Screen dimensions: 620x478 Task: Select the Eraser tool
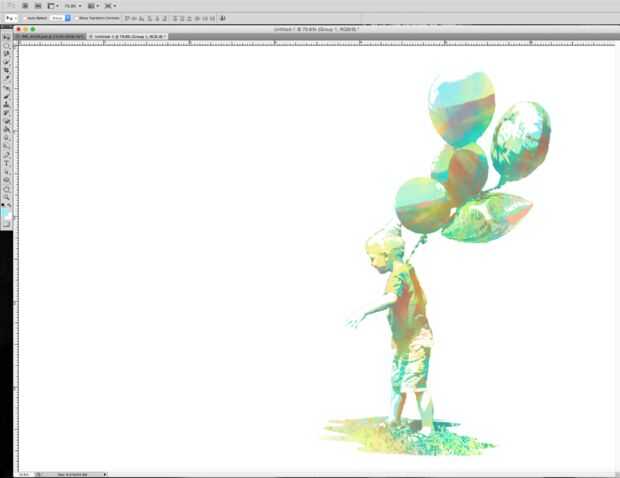pyautogui.click(x=6, y=121)
